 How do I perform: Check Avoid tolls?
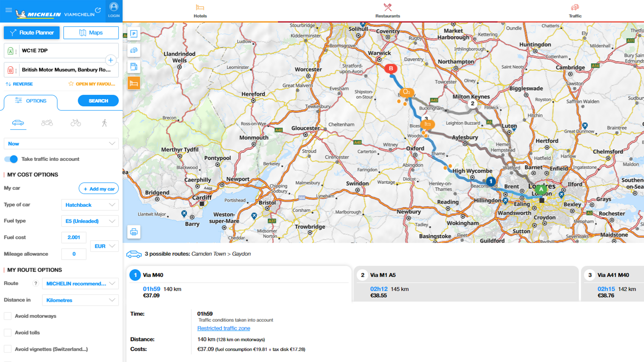click(x=8, y=332)
